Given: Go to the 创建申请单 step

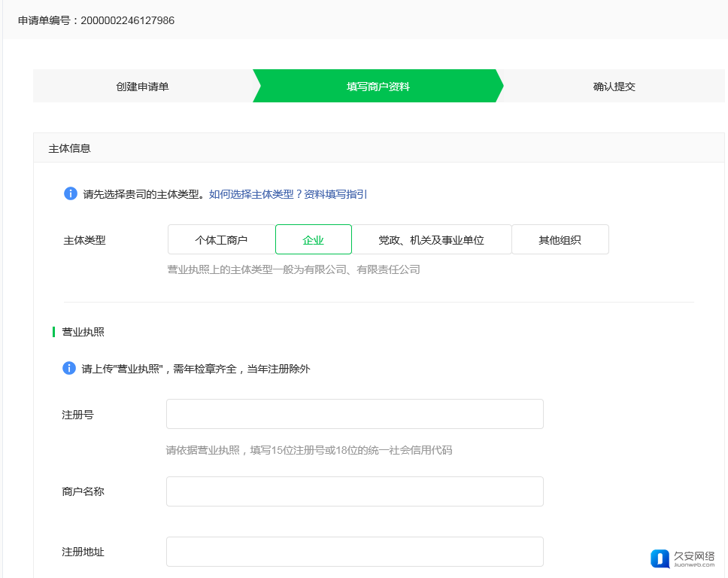Looking at the screenshot, I should coord(142,87).
